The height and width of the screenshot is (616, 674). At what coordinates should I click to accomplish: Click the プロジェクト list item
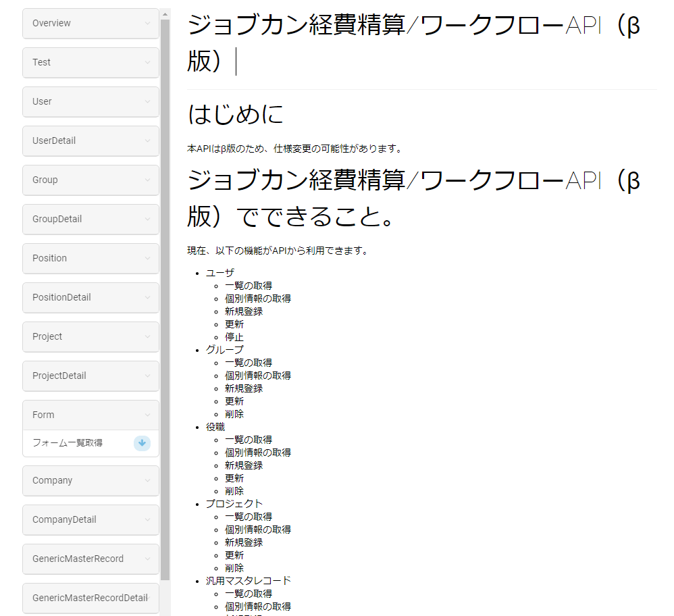pyautogui.click(x=234, y=504)
